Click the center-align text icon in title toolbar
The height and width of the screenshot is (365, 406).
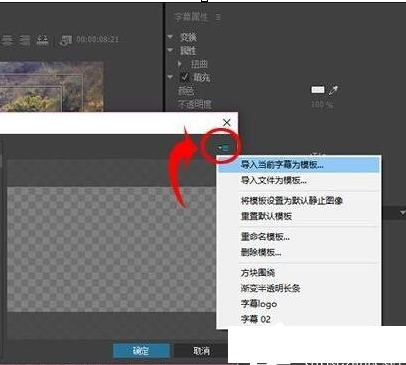[x=8, y=40]
